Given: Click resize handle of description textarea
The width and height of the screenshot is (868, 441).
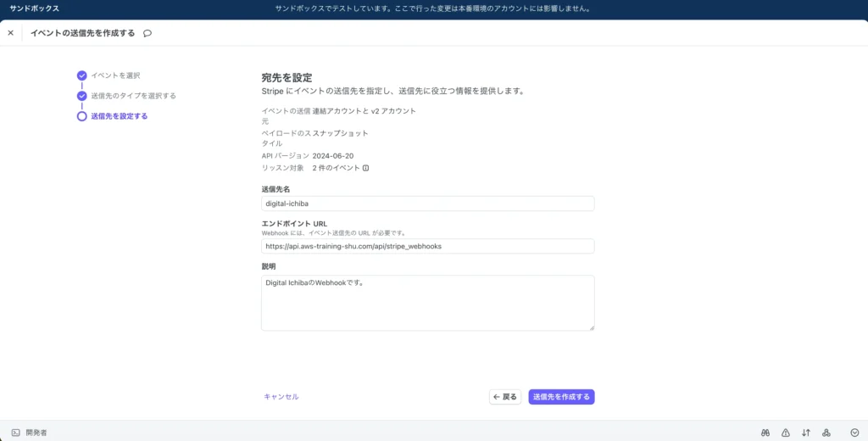Looking at the screenshot, I should click(x=591, y=327).
